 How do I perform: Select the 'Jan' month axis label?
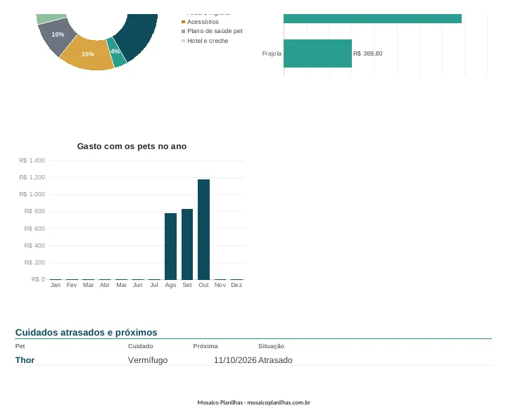click(55, 285)
